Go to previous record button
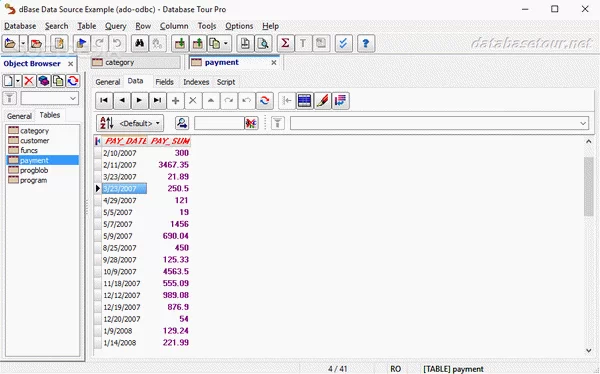600x374 pixels. click(x=122, y=100)
